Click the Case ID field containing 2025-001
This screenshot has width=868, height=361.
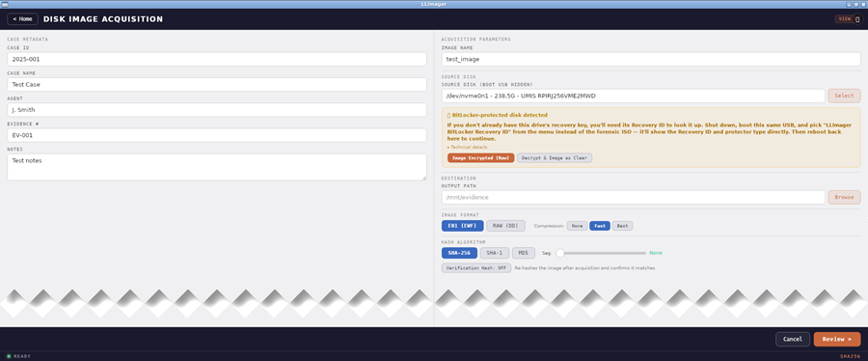tap(217, 59)
